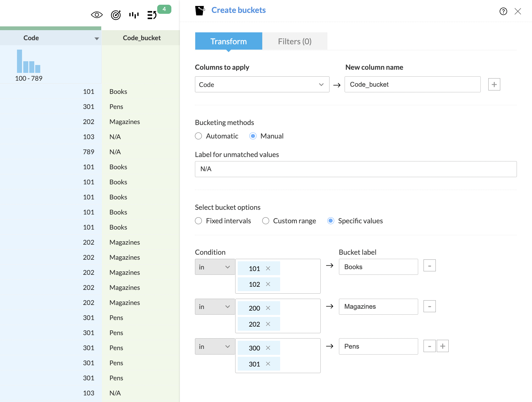Switch to the Filters (0) tab

[x=295, y=41]
